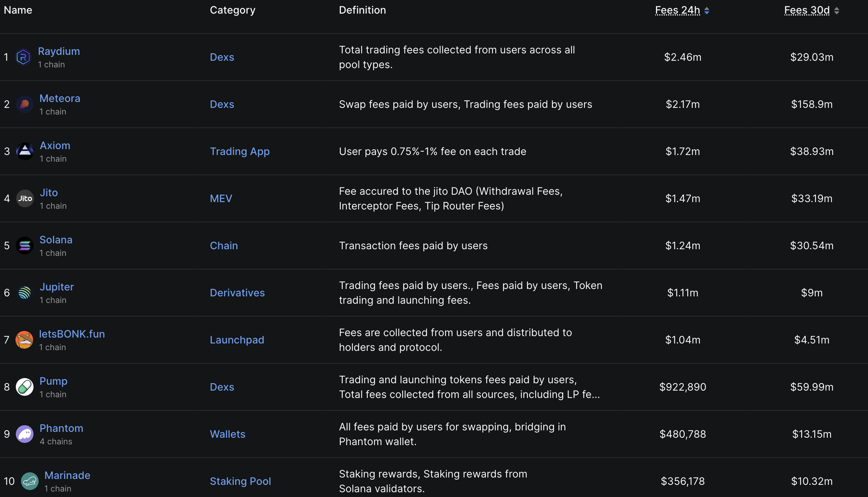Click the letsBONK.fun dog logo icon
This screenshot has height=497, width=868.
[24, 340]
